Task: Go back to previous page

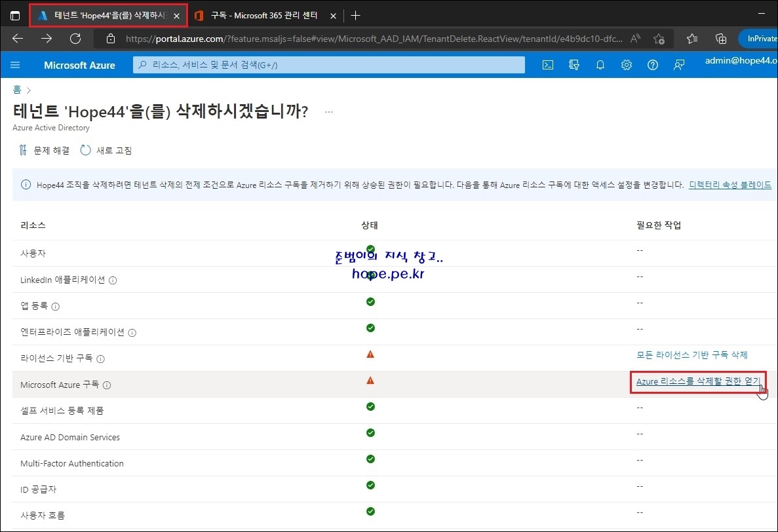Action: click(18, 38)
